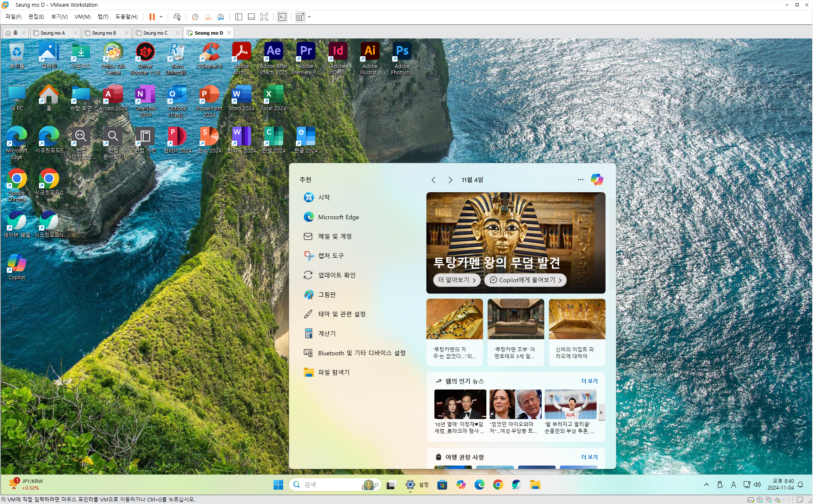
Task: Toggle the library sidebar display
Action: point(239,17)
